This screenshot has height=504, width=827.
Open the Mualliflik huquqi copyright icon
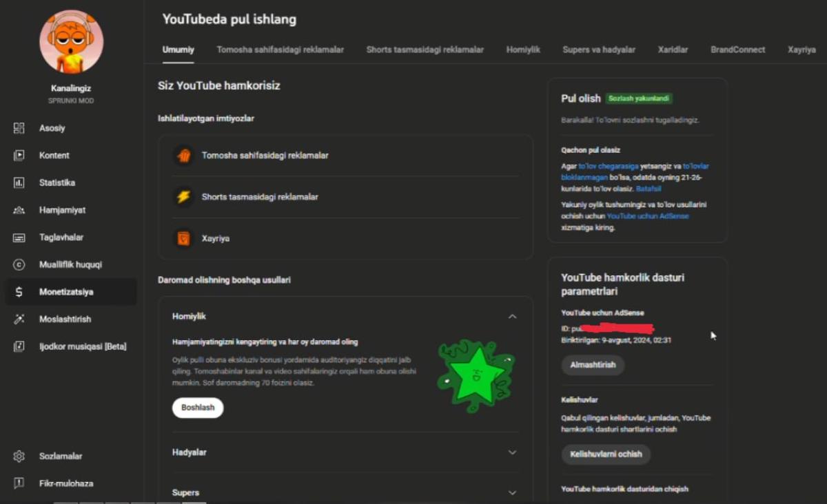[19, 264]
